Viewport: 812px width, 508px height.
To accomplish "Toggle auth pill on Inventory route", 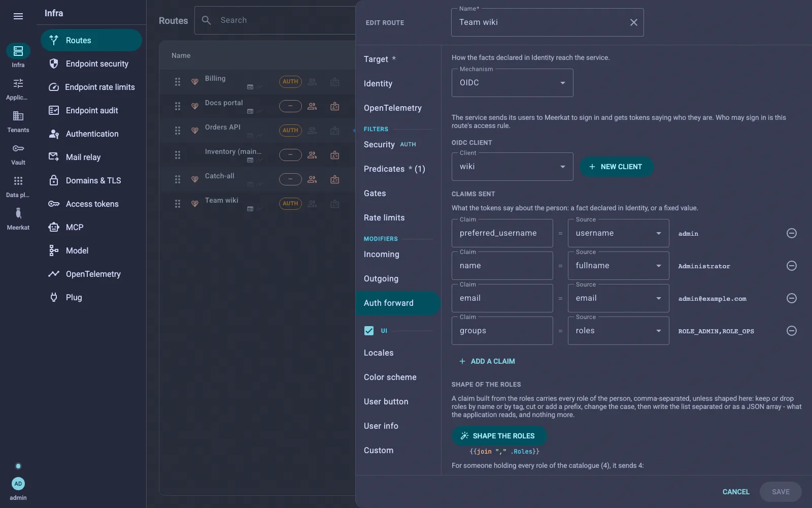I will 290,155.
